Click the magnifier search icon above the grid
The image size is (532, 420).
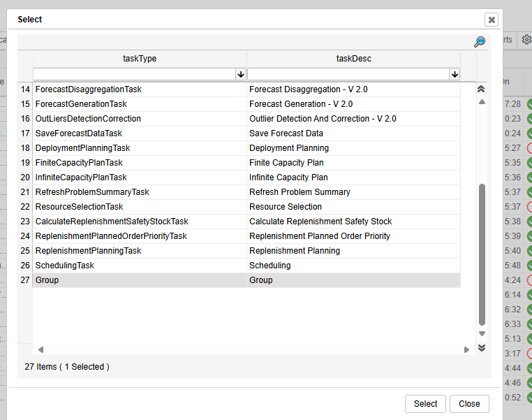pyautogui.click(x=480, y=42)
